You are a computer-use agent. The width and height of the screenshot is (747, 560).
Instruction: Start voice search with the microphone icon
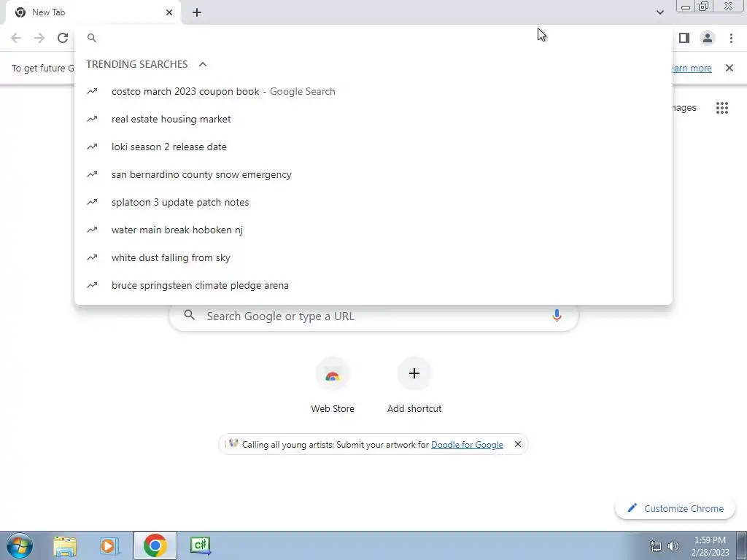tap(557, 316)
